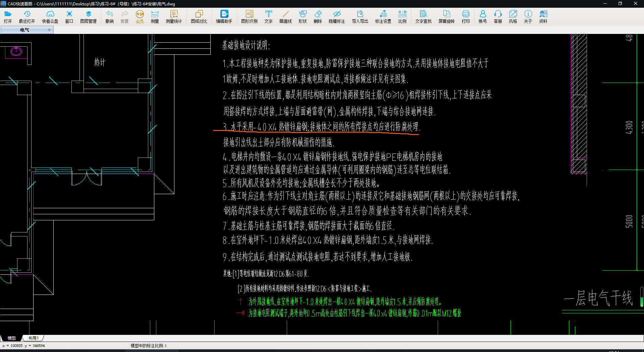
Task: Open the 快看云盘 cloud drive
Action: [x=50, y=16]
